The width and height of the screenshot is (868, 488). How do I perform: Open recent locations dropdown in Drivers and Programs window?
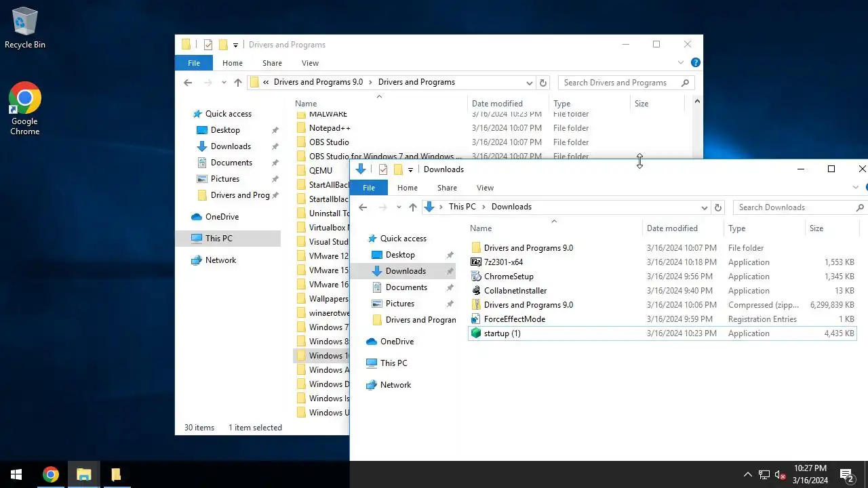tap(224, 83)
